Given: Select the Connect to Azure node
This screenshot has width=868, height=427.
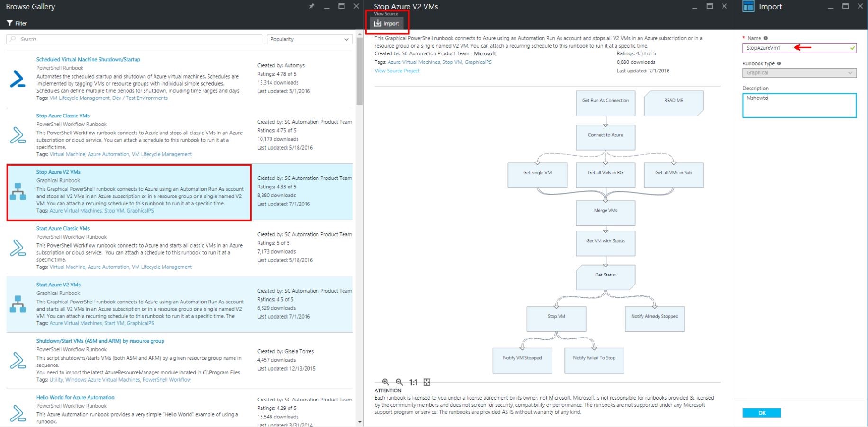Looking at the screenshot, I should [x=606, y=137].
